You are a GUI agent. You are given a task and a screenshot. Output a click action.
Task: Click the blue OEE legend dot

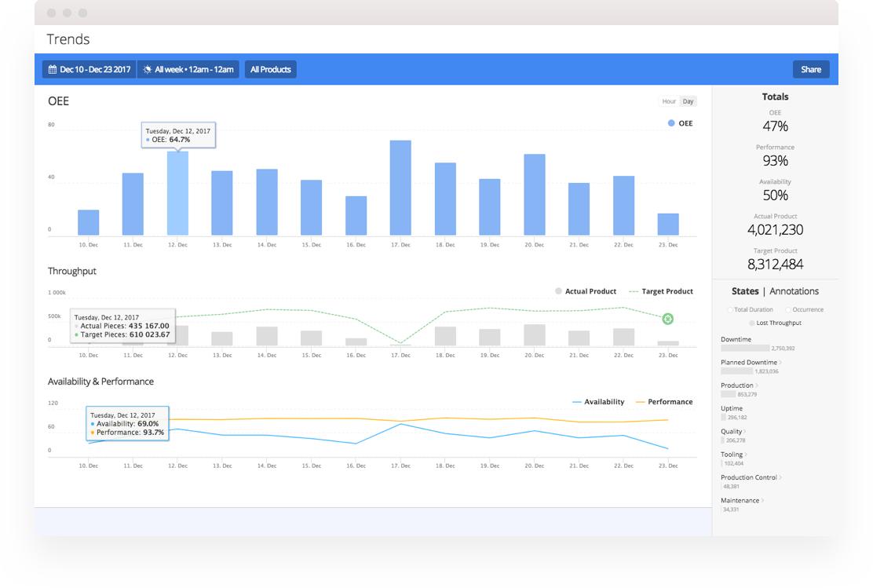[671, 123]
